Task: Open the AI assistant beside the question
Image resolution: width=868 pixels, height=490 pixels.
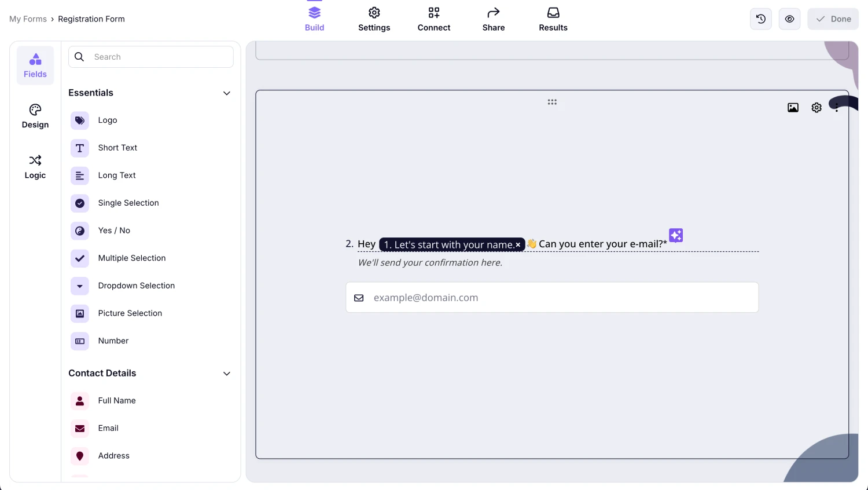Action: pos(675,235)
